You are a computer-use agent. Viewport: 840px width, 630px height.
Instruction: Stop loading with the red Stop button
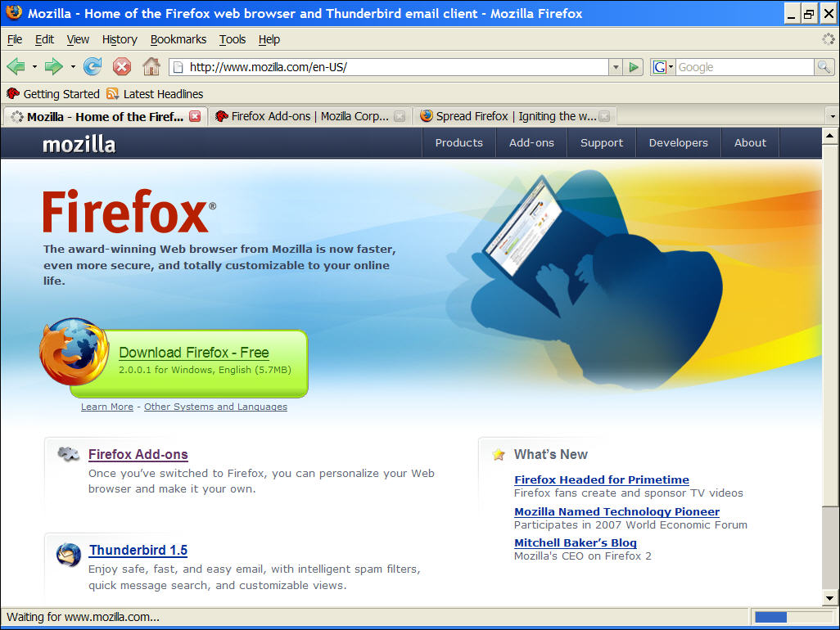122,67
